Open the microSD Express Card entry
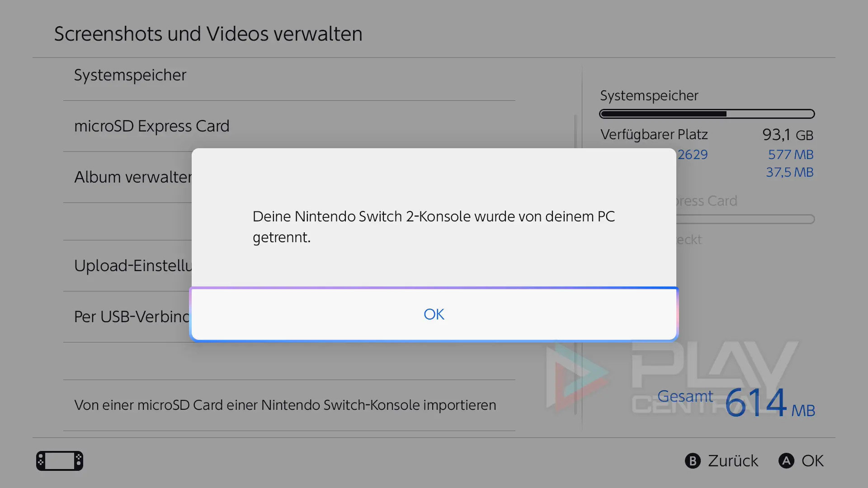The height and width of the screenshot is (488, 868). click(x=289, y=126)
